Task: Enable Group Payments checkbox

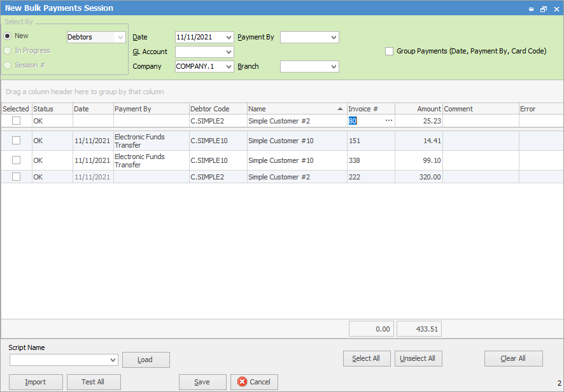Action: pyautogui.click(x=389, y=51)
